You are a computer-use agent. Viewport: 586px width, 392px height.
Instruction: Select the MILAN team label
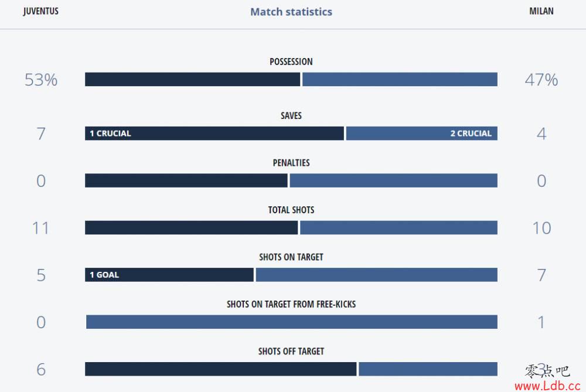[x=541, y=11]
